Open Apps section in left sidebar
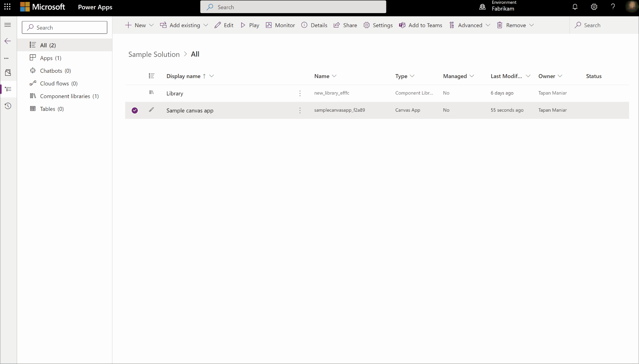Image resolution: width=639 pixels, height=364 pixels. (51, 58)
